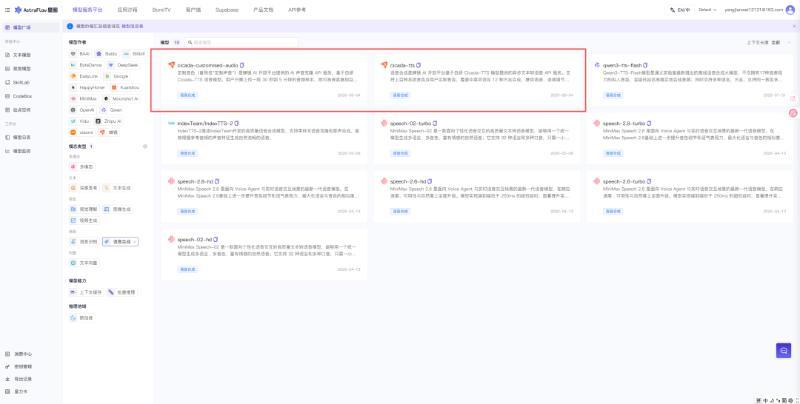Toggle the sidebar hamburger menu icon

[7, 10]
